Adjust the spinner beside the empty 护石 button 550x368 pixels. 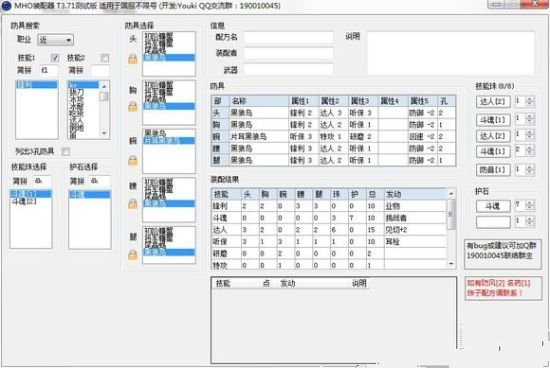(x=530, y=221)
